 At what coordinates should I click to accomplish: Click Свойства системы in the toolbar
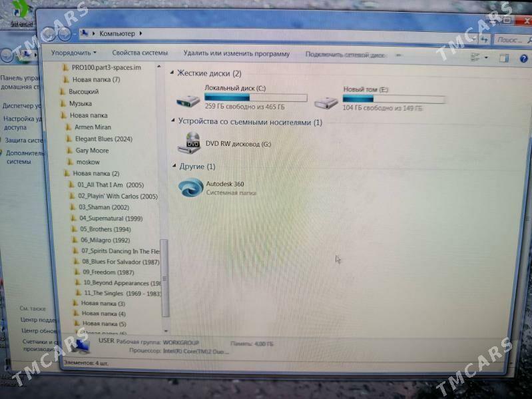(140, 53)
